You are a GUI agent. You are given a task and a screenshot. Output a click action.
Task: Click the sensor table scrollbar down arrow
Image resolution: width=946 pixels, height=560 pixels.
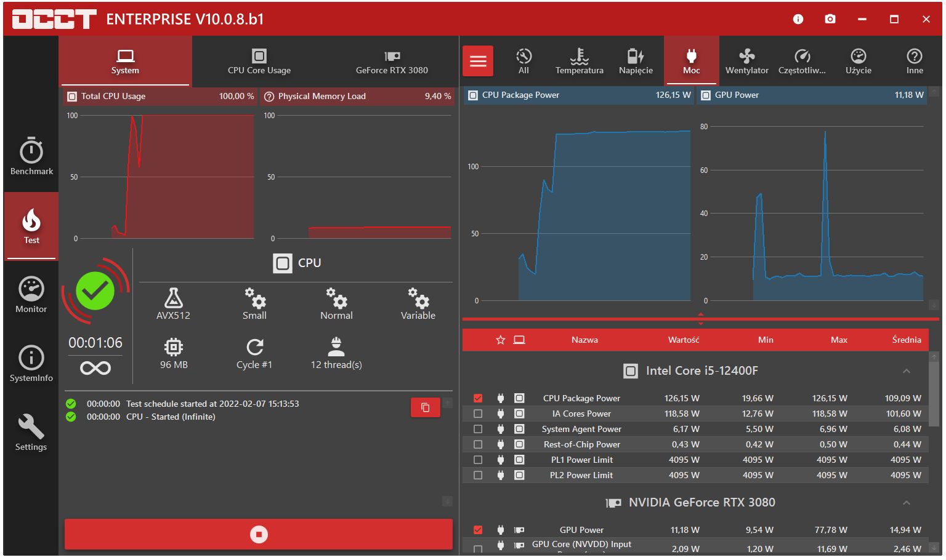click(x=934, y=548)
